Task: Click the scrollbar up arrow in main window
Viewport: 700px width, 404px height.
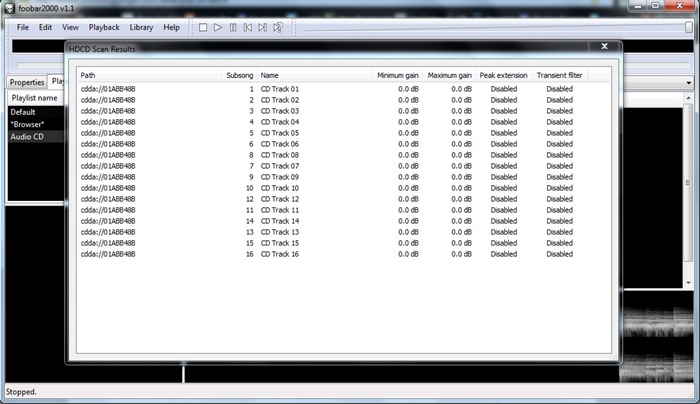Action: 688,98
